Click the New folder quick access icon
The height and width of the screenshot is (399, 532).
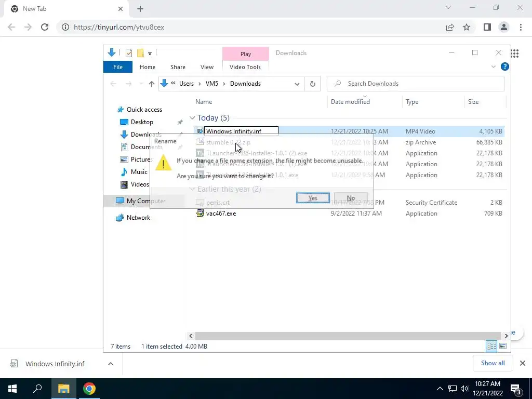point(140,53)
